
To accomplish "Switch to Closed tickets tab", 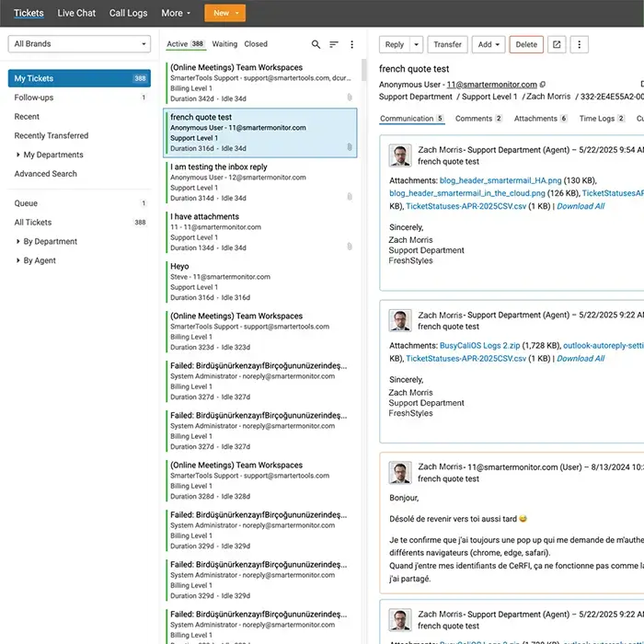I will (256, 44).
